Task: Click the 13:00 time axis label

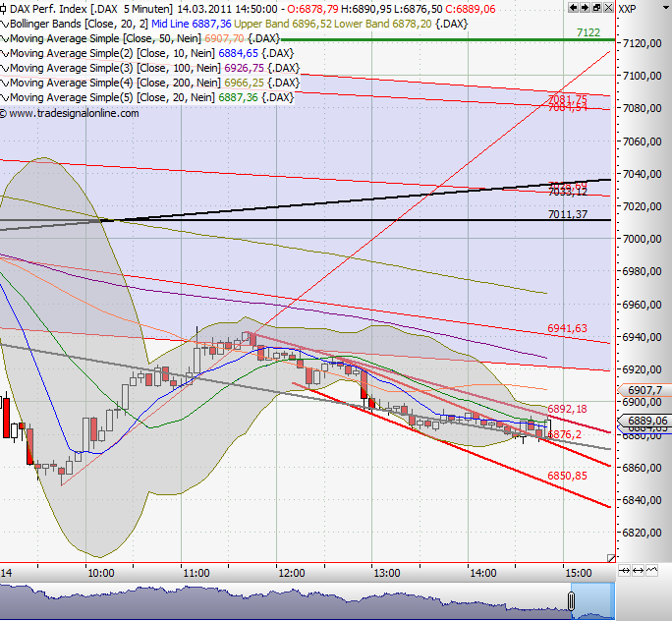Action: (387, 573)
